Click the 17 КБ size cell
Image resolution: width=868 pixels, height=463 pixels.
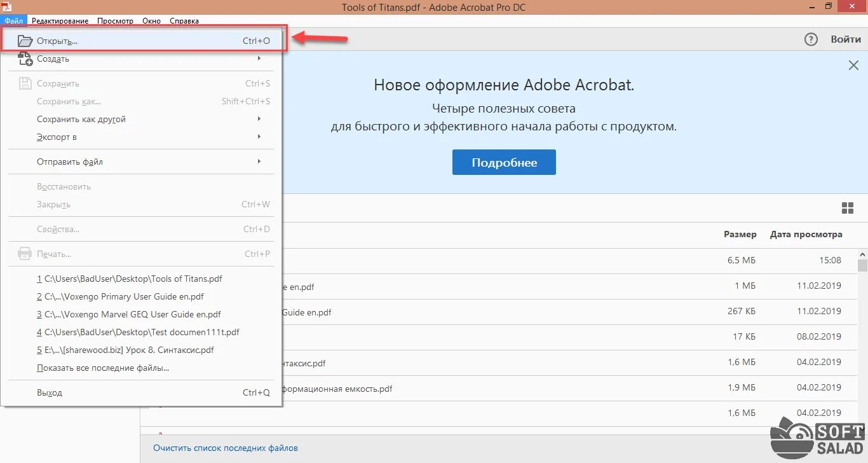744,336
